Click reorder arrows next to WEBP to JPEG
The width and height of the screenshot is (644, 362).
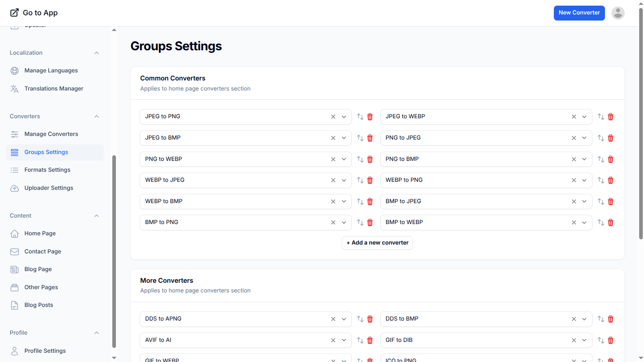coord(360,180)
